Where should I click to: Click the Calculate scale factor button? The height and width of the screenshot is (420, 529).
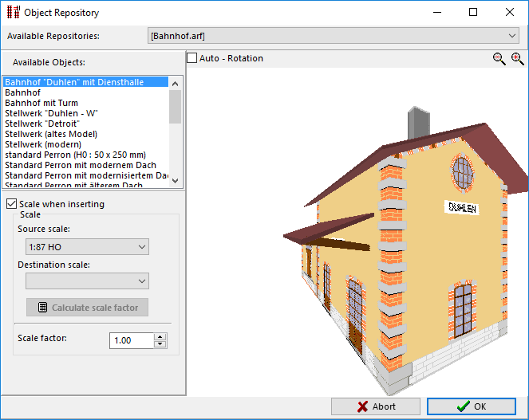tap(87, 307)
